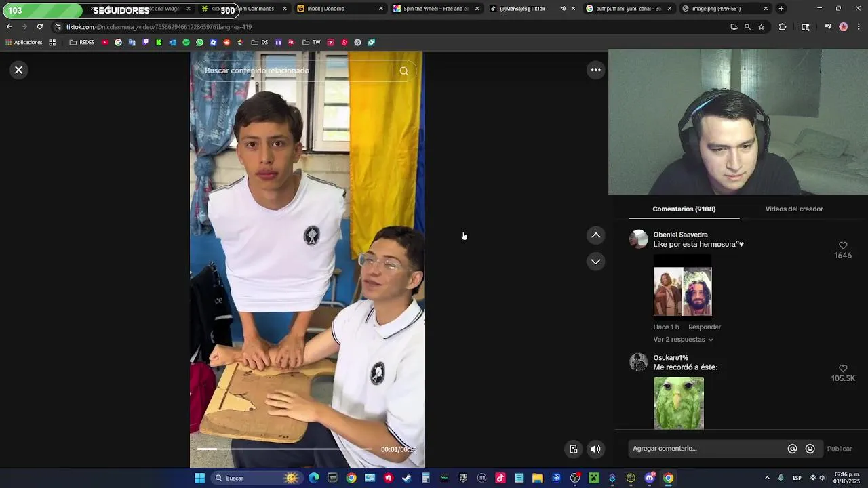The image size is (868, 488).
Task: Open the Chrome profile avatar
Action: point(843,27)
